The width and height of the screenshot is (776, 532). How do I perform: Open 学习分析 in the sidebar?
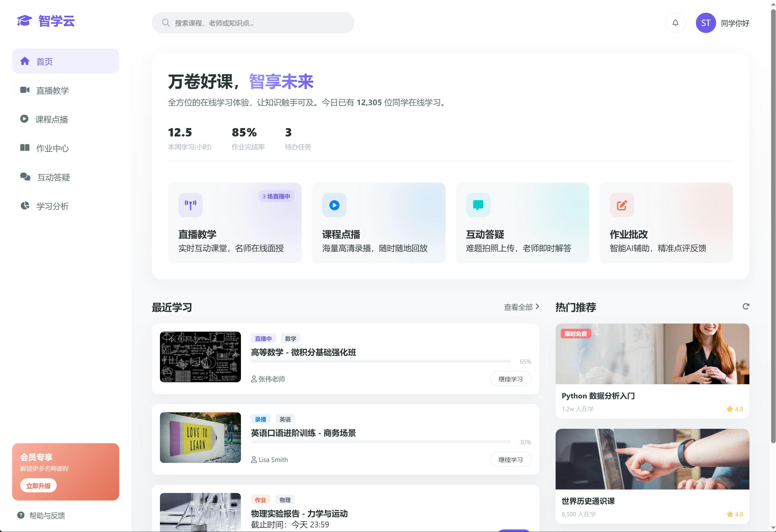coord(65,206)
